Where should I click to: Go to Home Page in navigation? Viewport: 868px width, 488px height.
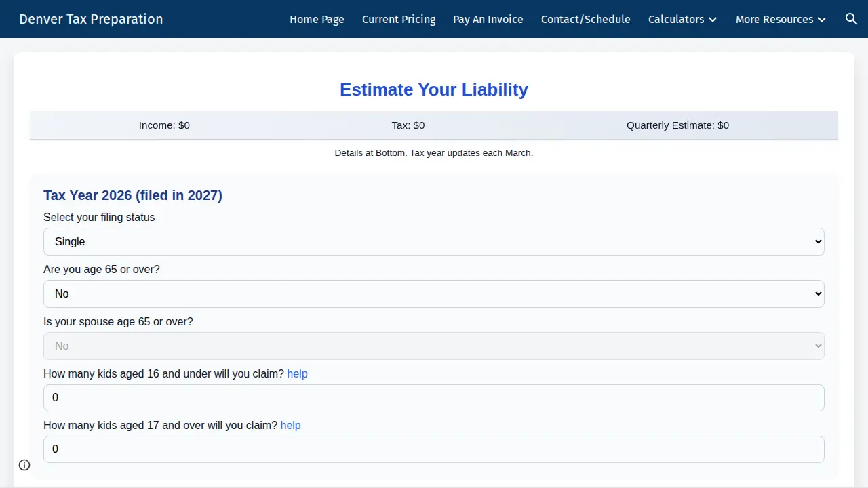[x=317, y=19]
